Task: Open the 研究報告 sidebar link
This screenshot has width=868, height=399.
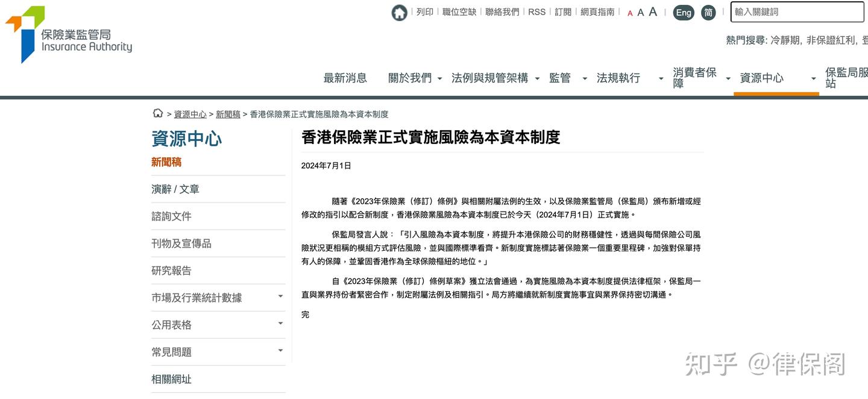Action: pyautogui.click(x=172, y=270)
